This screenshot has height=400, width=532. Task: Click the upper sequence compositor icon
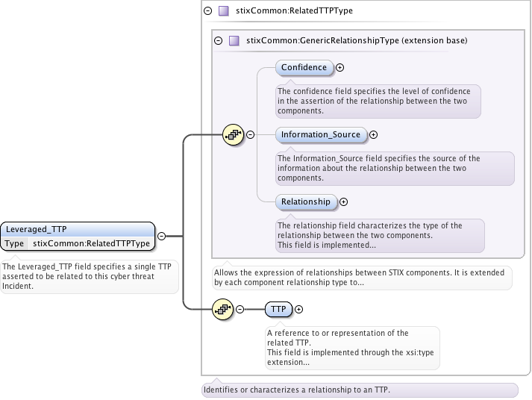coord(233,134)
